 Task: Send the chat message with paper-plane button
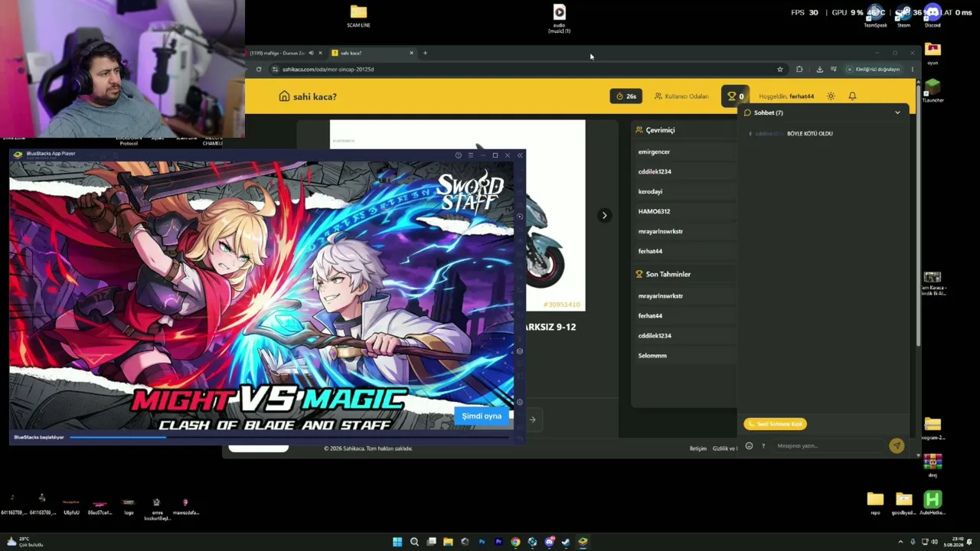tap(897, 445)
